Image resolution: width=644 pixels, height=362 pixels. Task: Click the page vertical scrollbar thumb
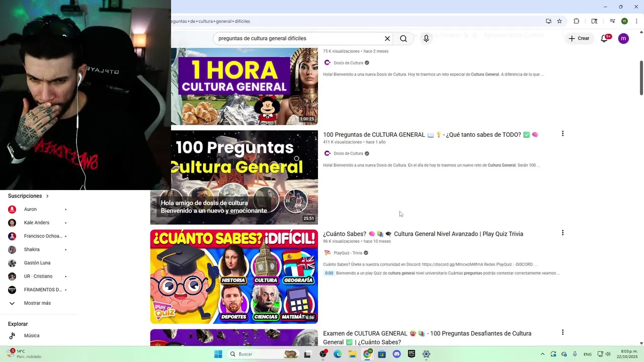coord(641,77)
